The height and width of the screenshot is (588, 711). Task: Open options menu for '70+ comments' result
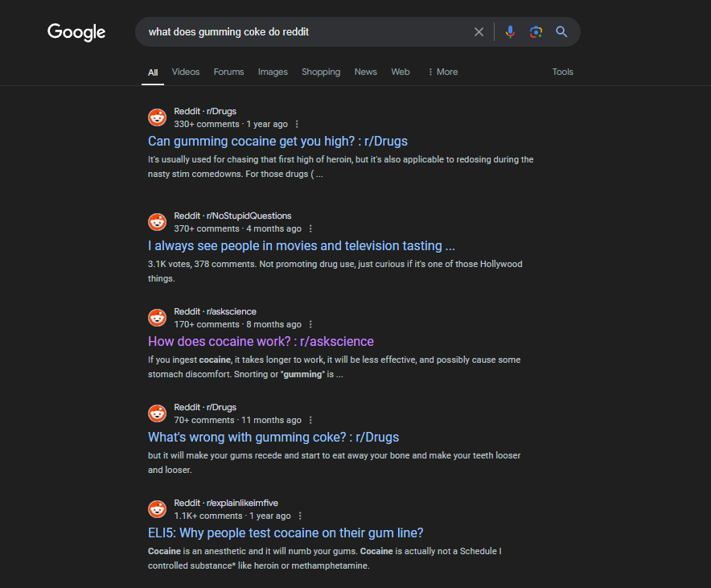pos(310,420)
